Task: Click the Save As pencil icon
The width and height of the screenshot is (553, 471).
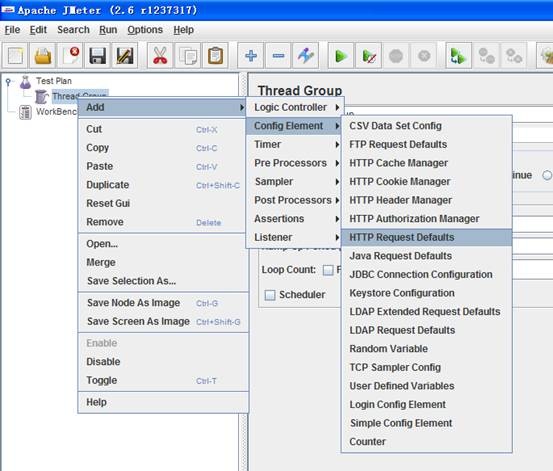Action: pyautogui.click(x=125, y=56)
